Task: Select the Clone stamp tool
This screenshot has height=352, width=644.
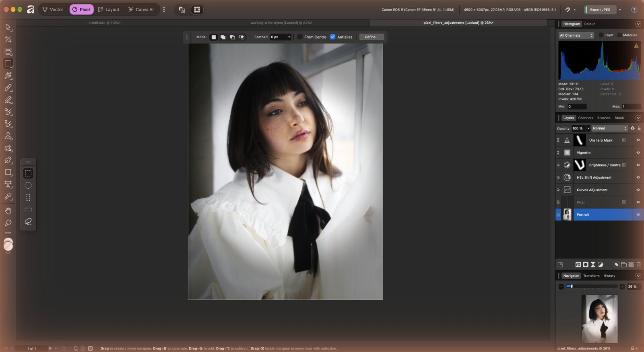Action: click(8, 136)
